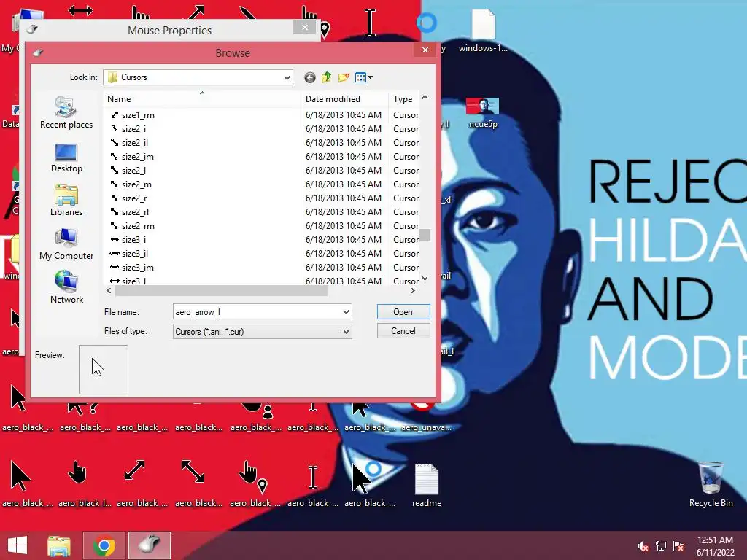This screenshot has height=560, width=747.
Task: Click the taskbar clock showing 12:51 AM
Action: coord(715,546)
